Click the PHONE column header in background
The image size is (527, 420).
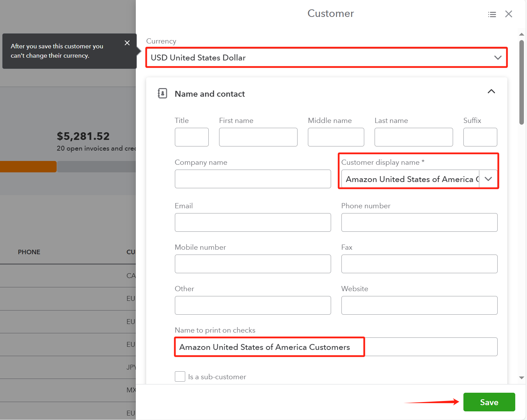tap(29, 252)
